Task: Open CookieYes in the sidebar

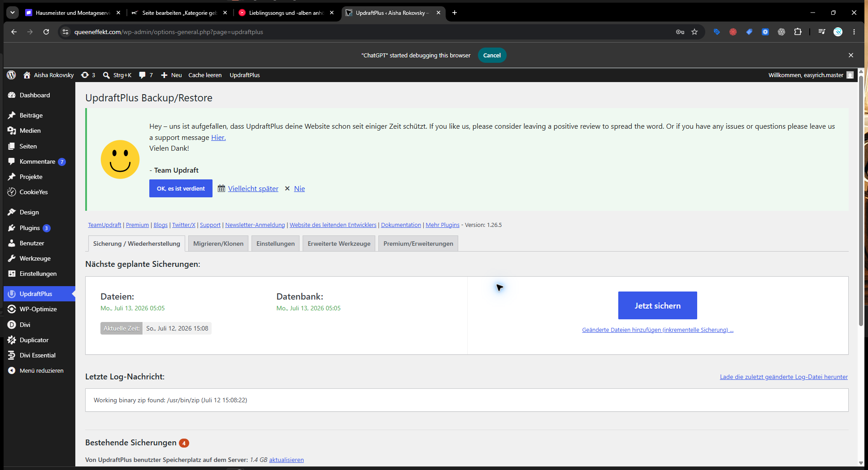Action: point(34,192)
